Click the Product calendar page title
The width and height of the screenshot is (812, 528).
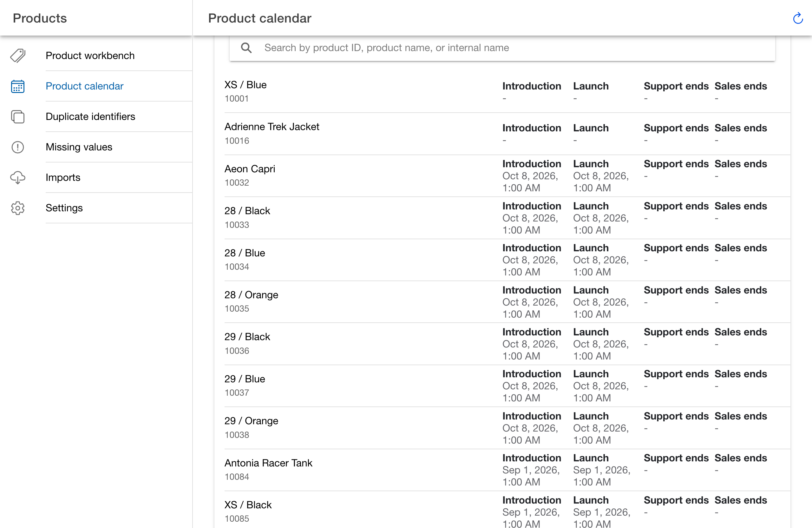point(260,18)
